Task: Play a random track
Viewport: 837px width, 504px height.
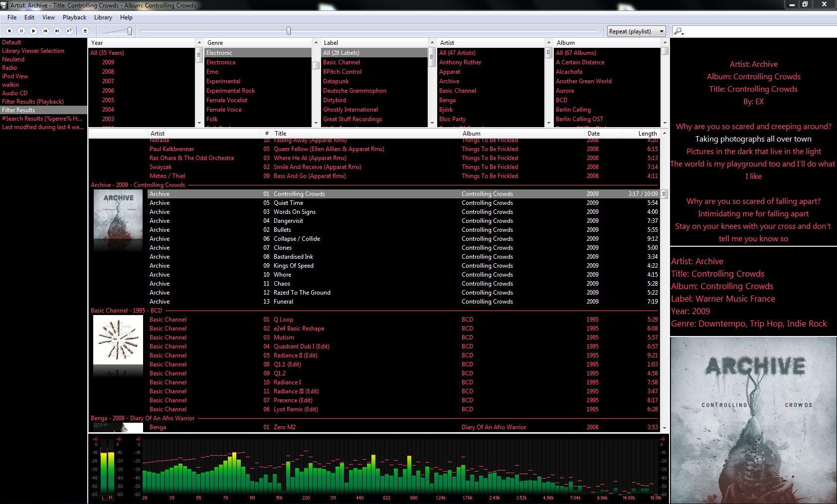Action: (69, 31)
